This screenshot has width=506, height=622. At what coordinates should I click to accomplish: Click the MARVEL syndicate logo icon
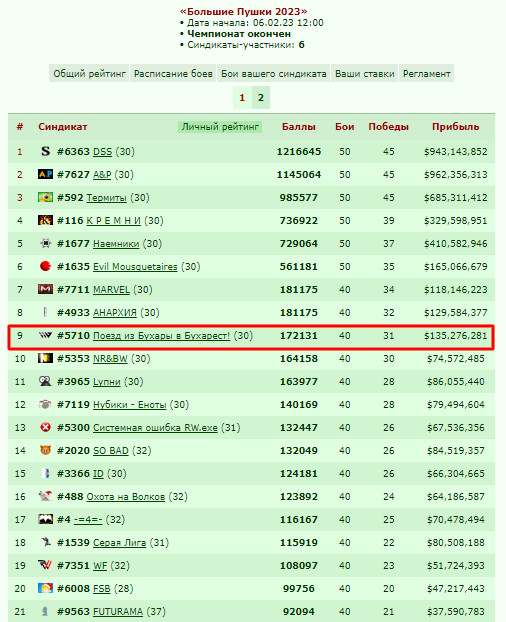46,289
